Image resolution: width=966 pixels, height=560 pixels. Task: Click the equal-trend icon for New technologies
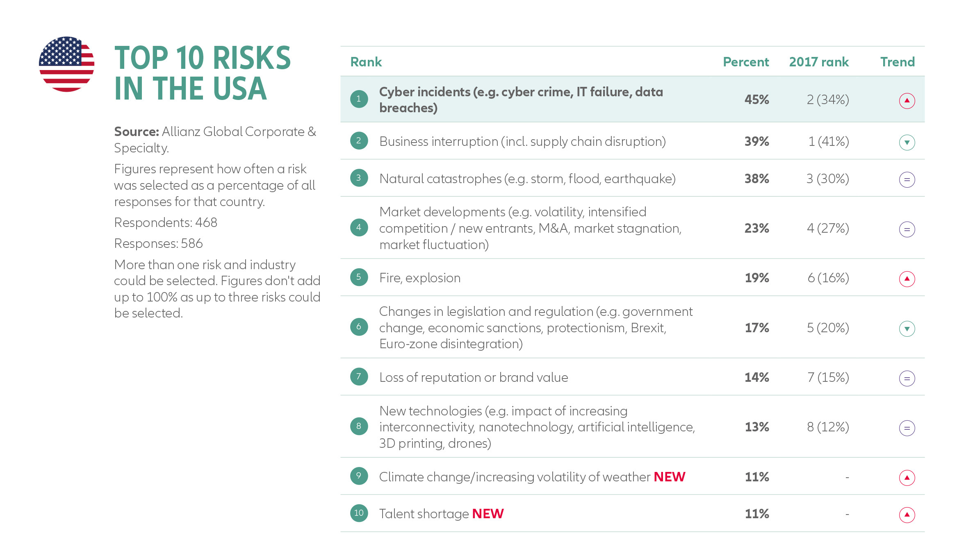907,428
